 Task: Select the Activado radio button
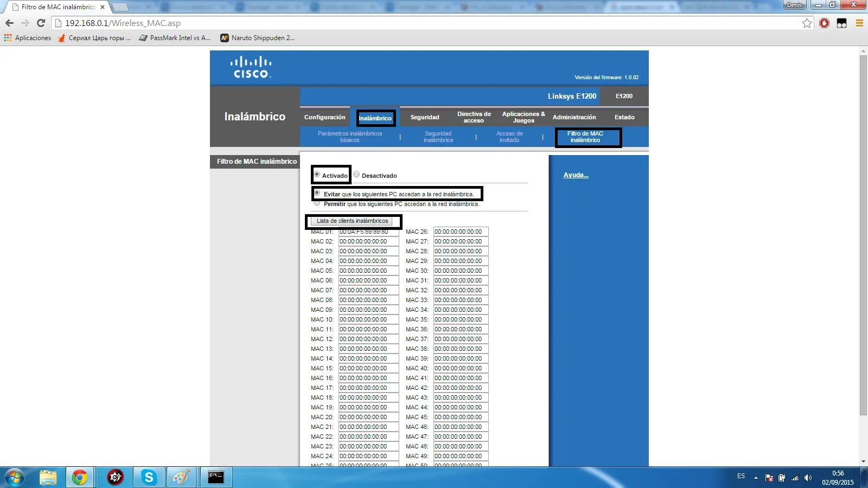tap(317, 175)
